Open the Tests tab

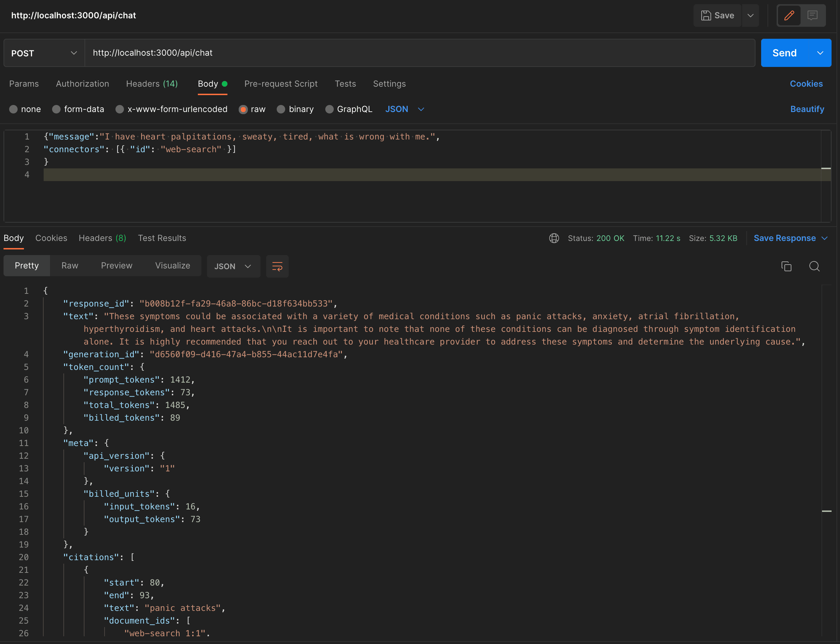coord(345,83)
